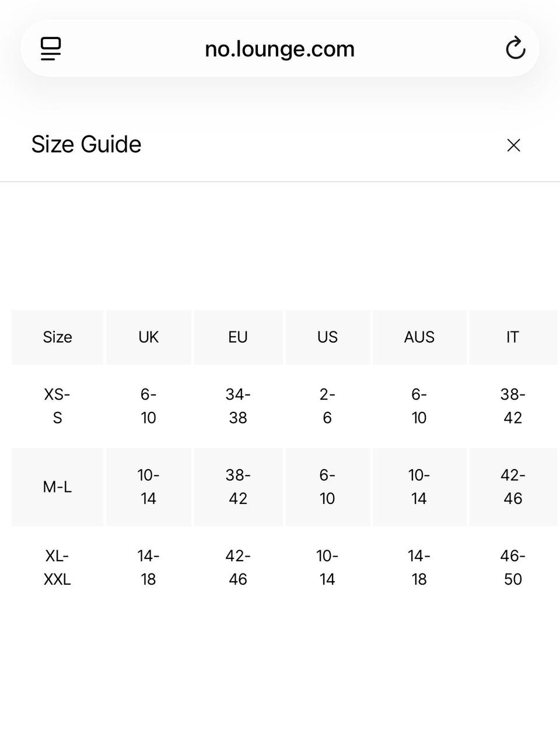Image resolution: width=560 pixels, height=741 pixels.
Task: Click the Size Guide heading
Action: pos(86,145)
